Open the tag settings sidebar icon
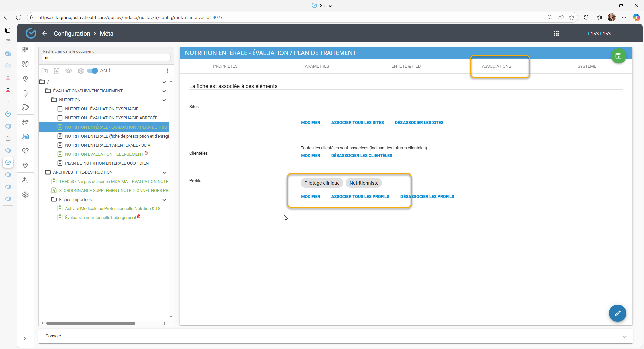Image resolution: width=644 pixels, height=349 pixels. (x=25, y=107)
